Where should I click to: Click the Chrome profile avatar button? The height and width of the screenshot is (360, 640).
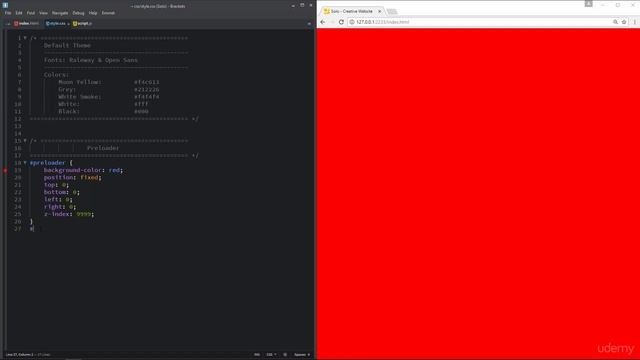pyautogui.click(x=589, y=4)
